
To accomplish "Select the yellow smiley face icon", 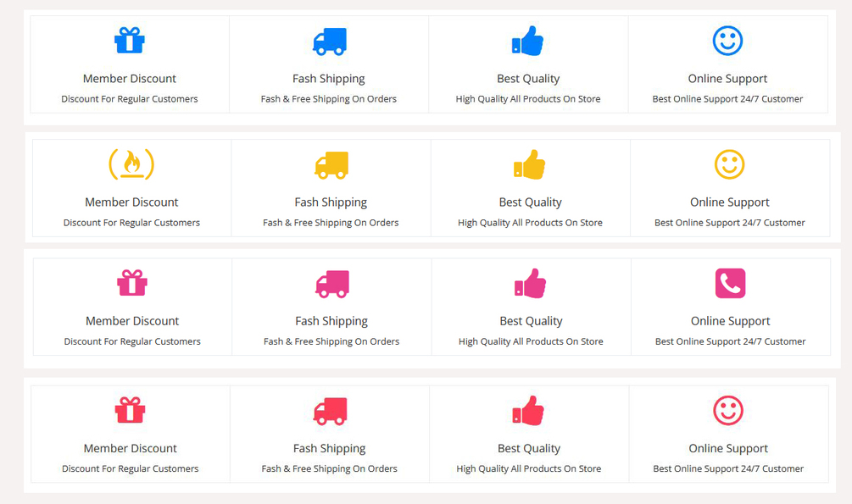I will (730, 164).
